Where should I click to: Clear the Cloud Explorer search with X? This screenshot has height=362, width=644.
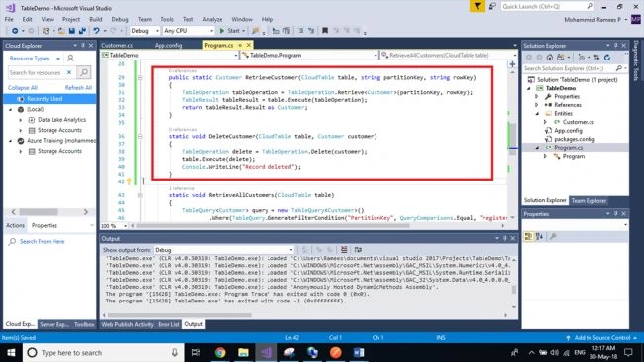(69, 72)
